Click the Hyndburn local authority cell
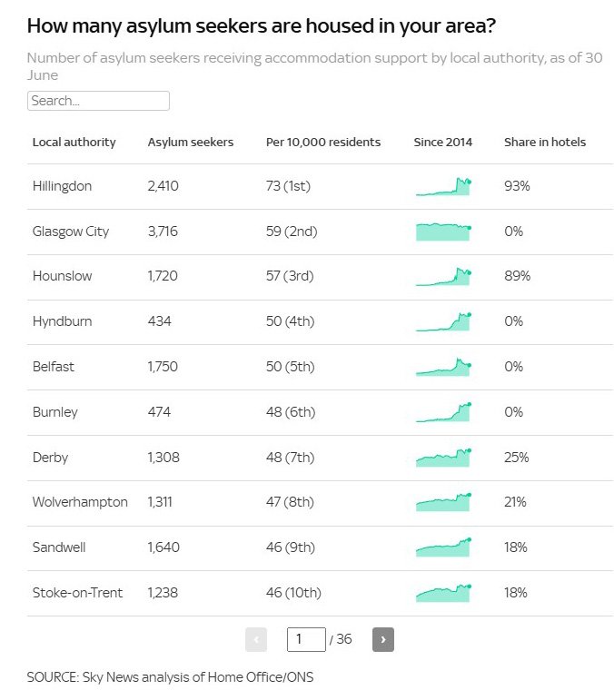Viewport: 614px width, 700px height. pos(62,321)
